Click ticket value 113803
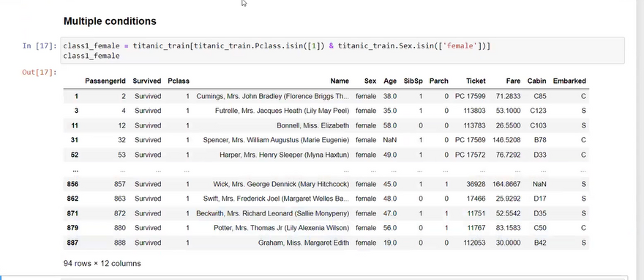Image resolution: width=644 pixels, height=280 pixels. [474, 111]
